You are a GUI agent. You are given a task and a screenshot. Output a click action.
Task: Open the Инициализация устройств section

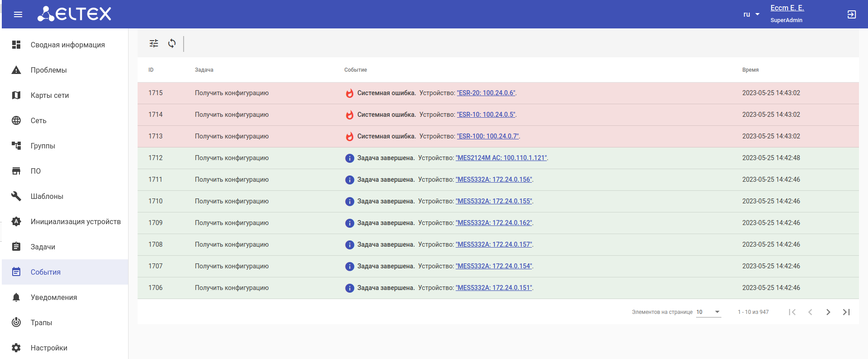click(75, 221)
